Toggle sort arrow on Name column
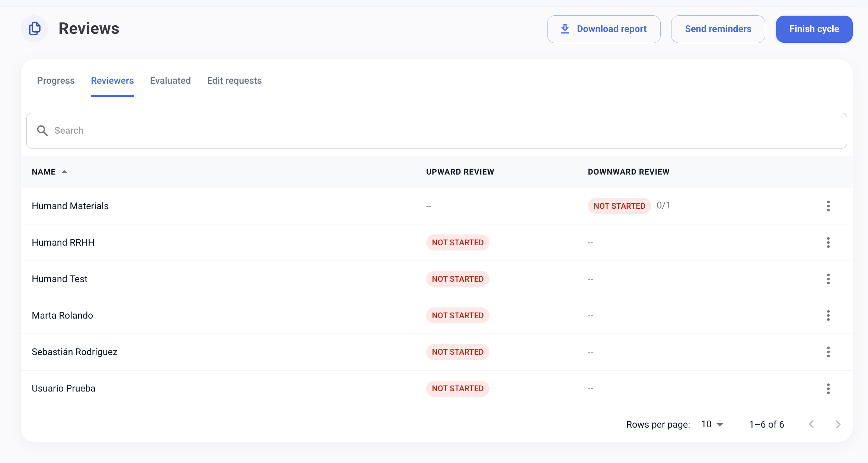 64,172
